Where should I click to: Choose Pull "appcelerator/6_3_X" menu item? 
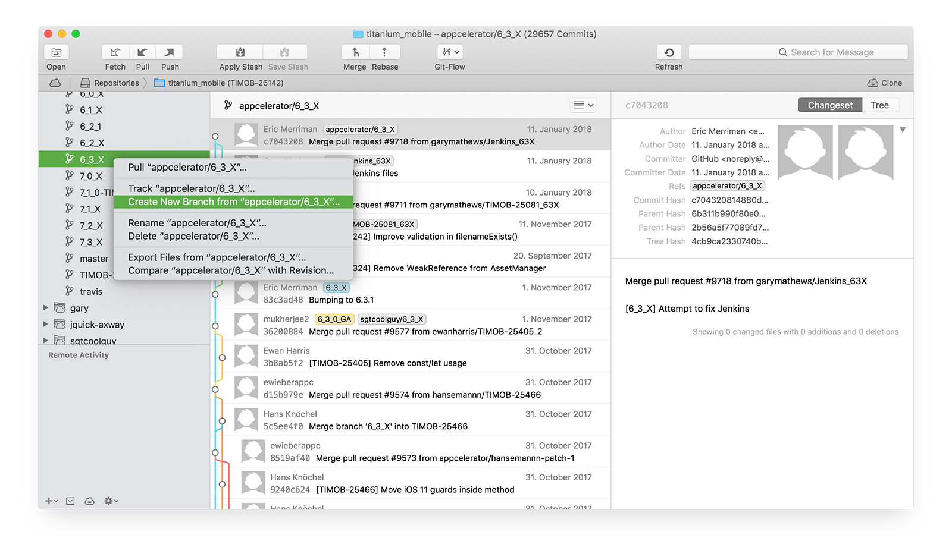point(233,168)
